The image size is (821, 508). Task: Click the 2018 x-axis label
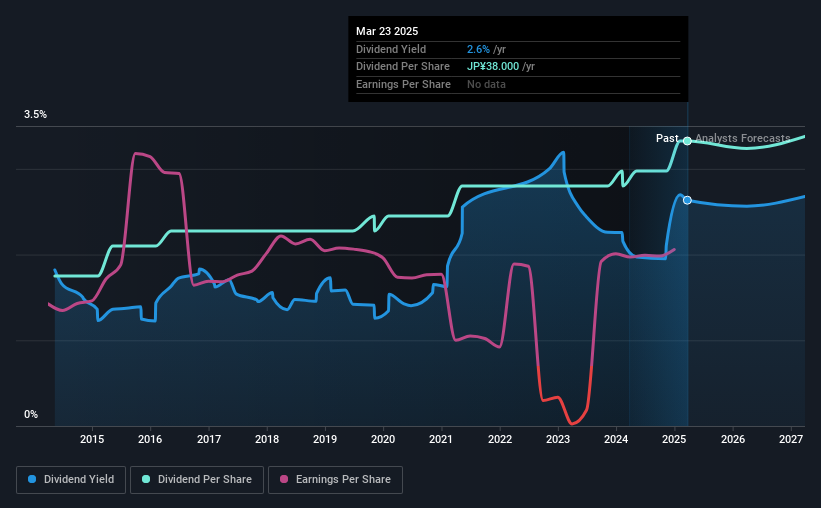pos(267,439)
